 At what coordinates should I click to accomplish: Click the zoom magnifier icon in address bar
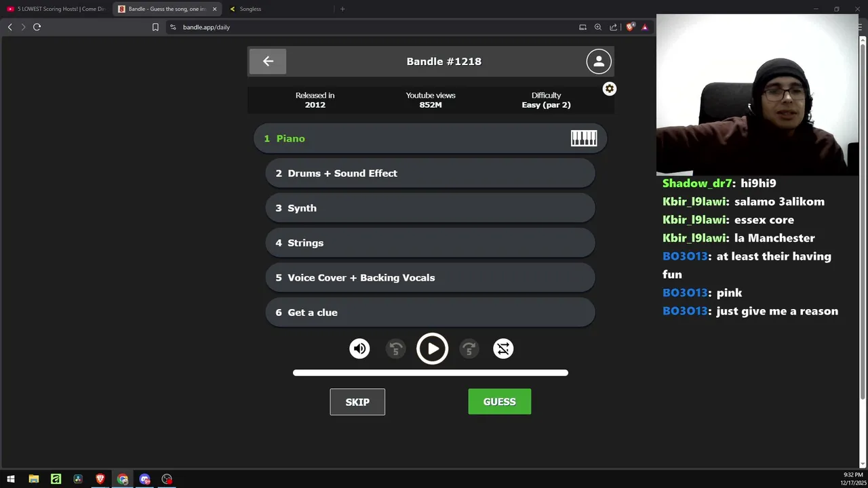coord(598,27)
